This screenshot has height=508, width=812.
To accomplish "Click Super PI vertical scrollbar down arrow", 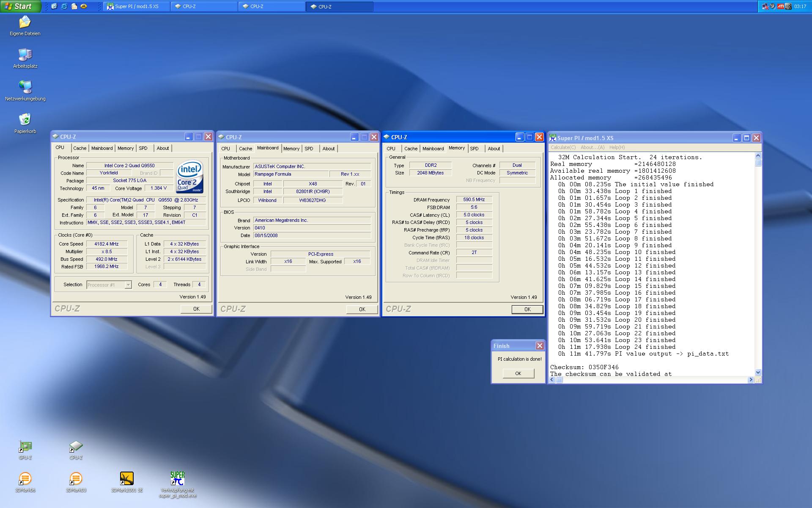I will [x=758, y=373].
